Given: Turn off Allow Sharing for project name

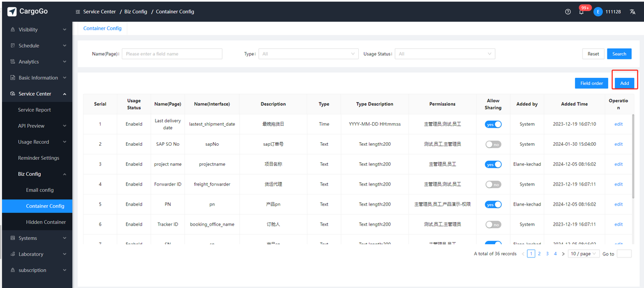Looking at the screenshot, I should tap(493, 164).
